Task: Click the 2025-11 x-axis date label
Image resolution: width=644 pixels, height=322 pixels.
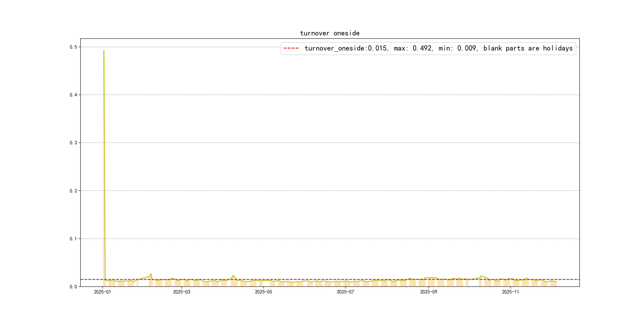Action: click(x=510, y=292)
